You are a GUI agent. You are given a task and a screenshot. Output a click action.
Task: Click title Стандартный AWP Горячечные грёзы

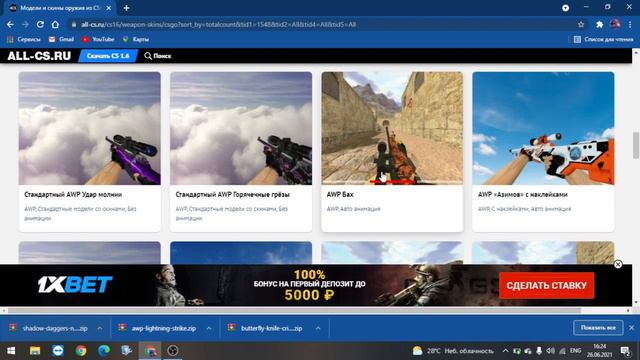(233, 194)
